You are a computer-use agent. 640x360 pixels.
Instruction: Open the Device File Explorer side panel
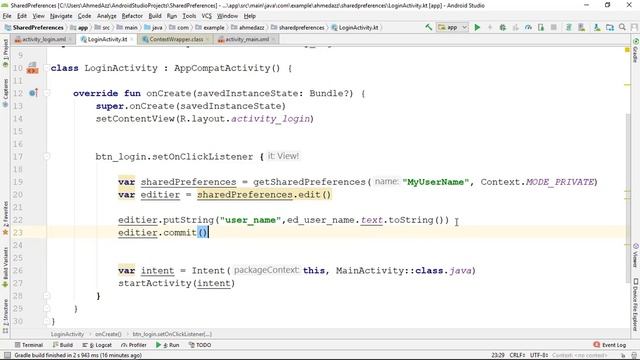(636, 304)
